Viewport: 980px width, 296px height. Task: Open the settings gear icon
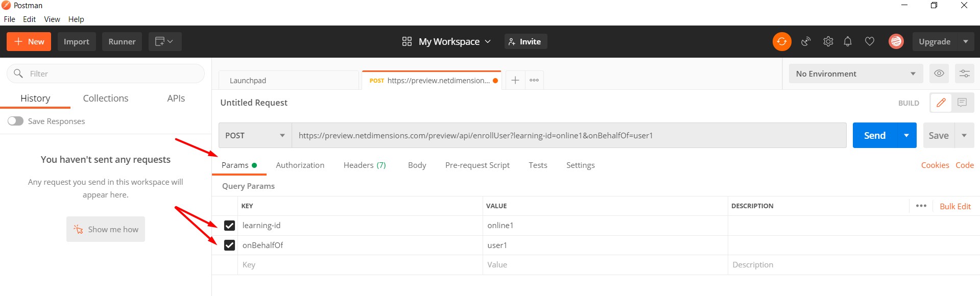(828, 41)
